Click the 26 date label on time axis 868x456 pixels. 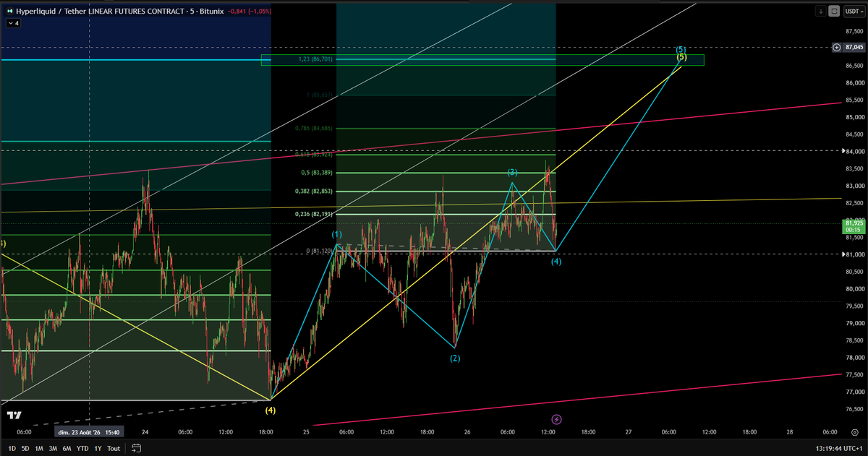pos(467,431)
